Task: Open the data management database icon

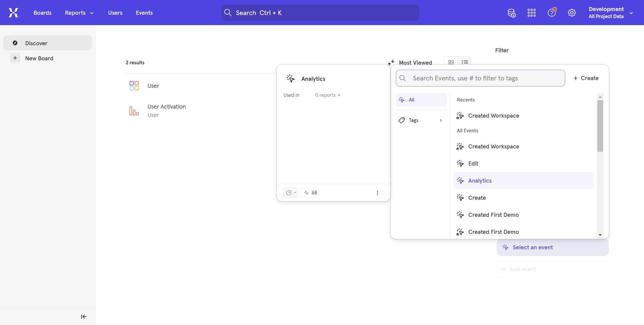Action: 512,13
